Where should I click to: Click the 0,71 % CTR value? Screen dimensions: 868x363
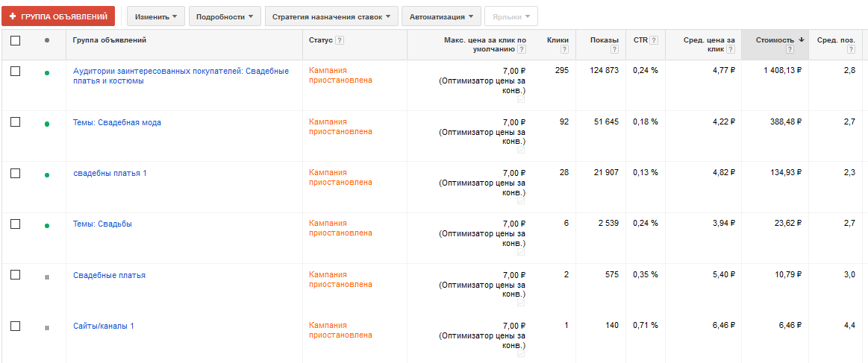coord(646,326)
